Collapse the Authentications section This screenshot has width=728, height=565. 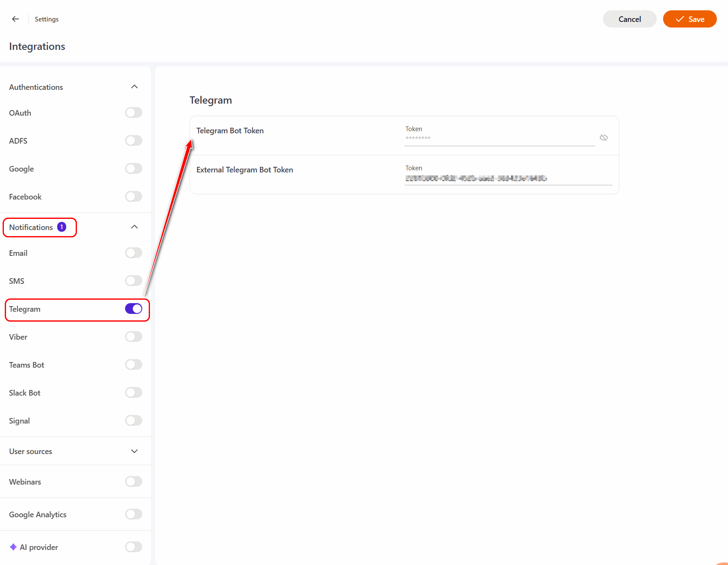click(135, 87)
